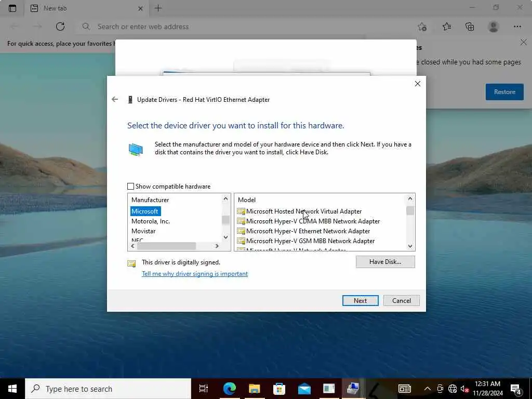The height and width of the screenshot is (399, 532).
Task: Open Edge profile menu
Action: pyautogui.click(x=494, y=26)
